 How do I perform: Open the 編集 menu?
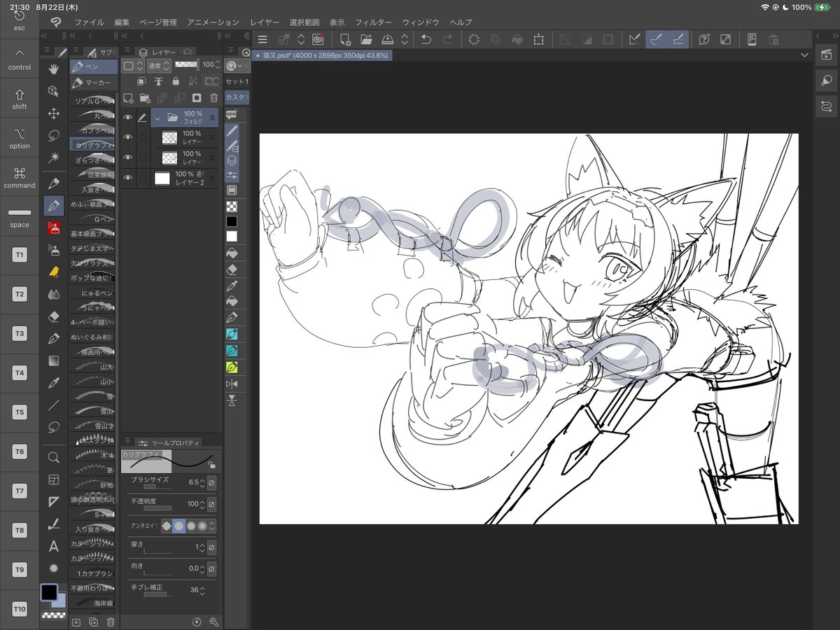122,22
